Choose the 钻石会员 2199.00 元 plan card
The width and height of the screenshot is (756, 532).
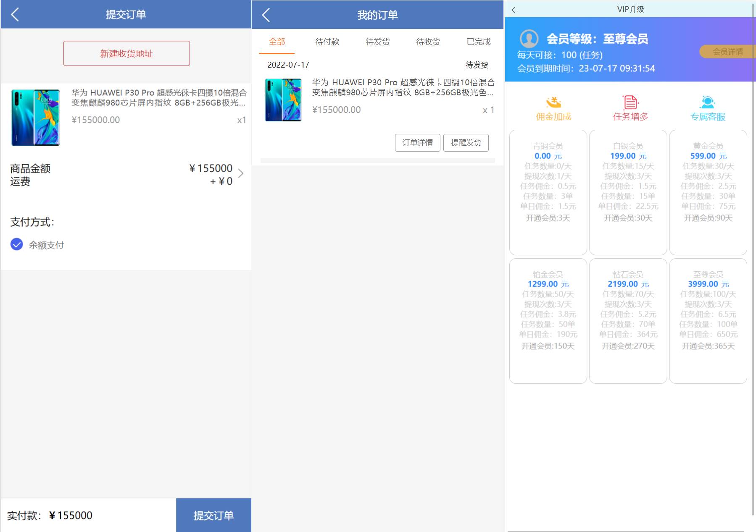[628, 321]
